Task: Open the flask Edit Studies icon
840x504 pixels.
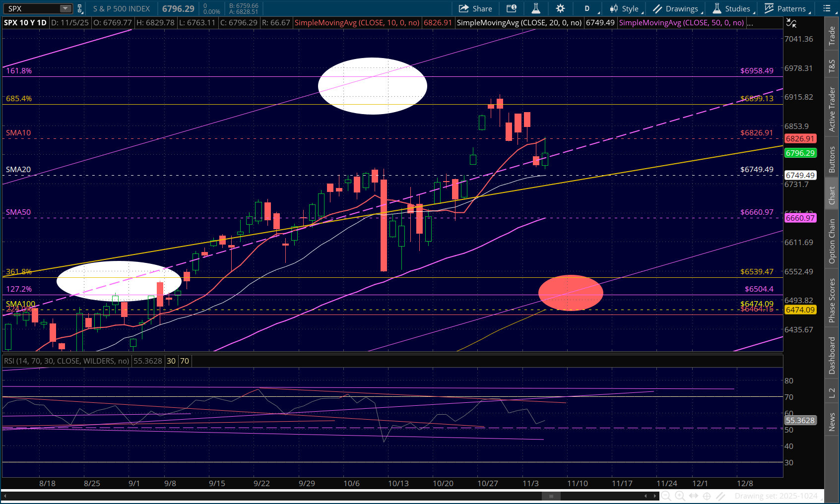Action: (536, 8)
